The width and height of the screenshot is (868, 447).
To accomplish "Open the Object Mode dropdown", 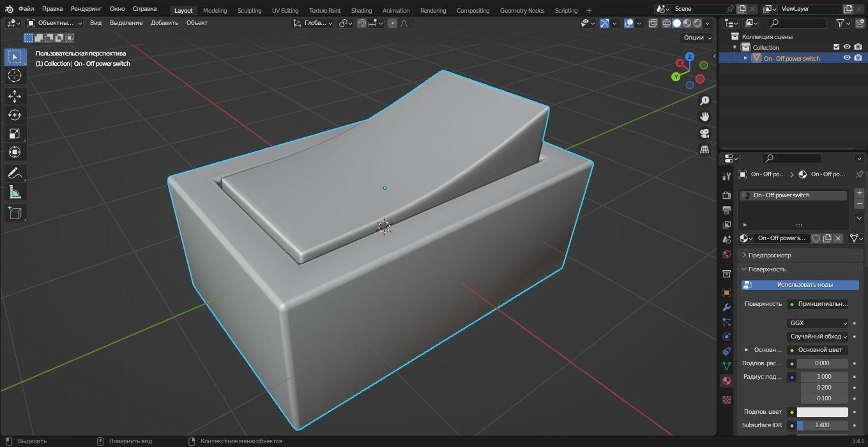I will pos(55,23).
